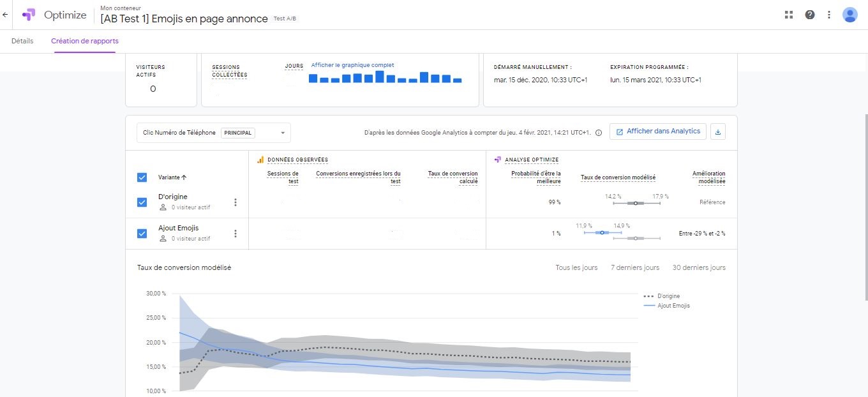Click the download report icon
The height and width of the screenshot is (397, 868).
[718, 132]
